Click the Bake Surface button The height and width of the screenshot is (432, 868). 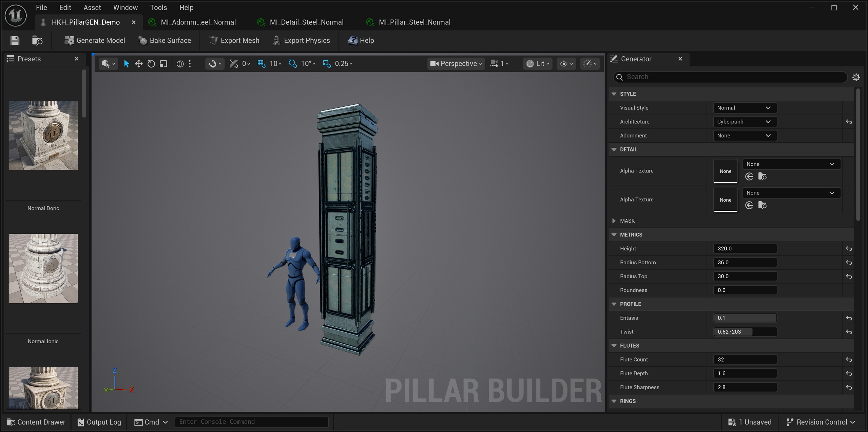pos(165,41)
